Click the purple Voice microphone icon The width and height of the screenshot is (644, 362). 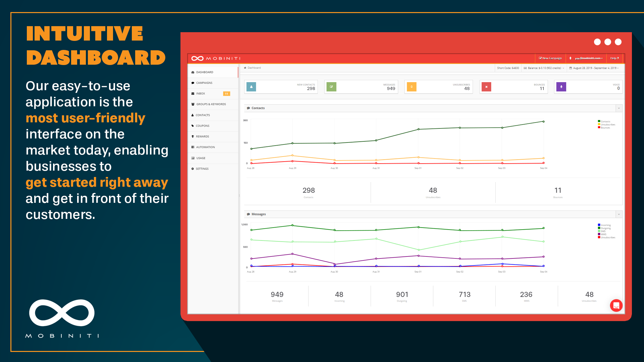point(561,87)
